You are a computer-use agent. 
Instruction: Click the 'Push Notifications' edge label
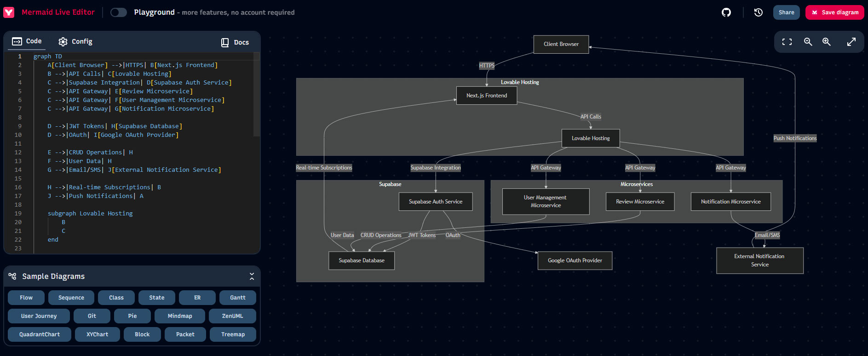coord(795,138)
